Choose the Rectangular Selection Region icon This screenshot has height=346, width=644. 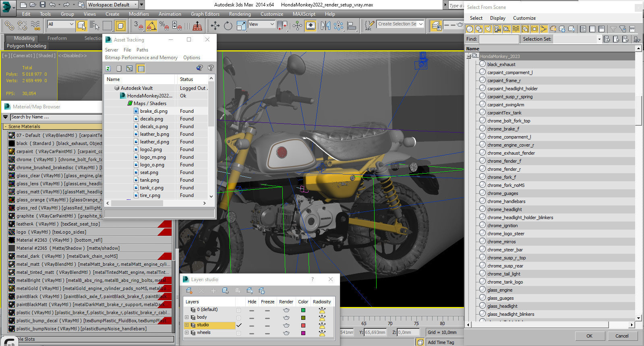click(x=108, y=26)
